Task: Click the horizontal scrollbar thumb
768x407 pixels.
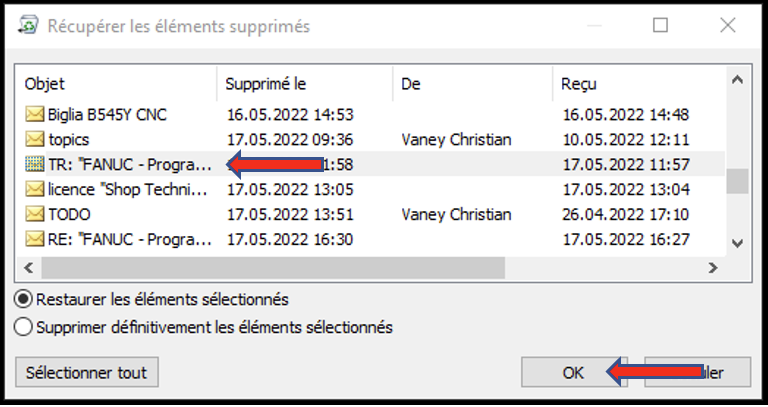Action: (x=273, y=268)
